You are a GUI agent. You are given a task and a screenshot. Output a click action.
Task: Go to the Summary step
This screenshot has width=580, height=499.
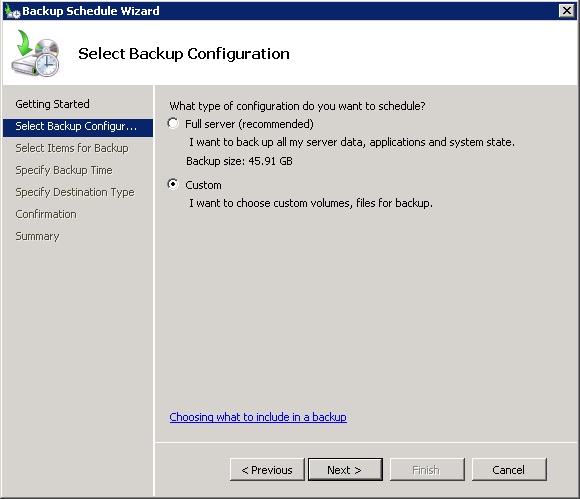37,236
